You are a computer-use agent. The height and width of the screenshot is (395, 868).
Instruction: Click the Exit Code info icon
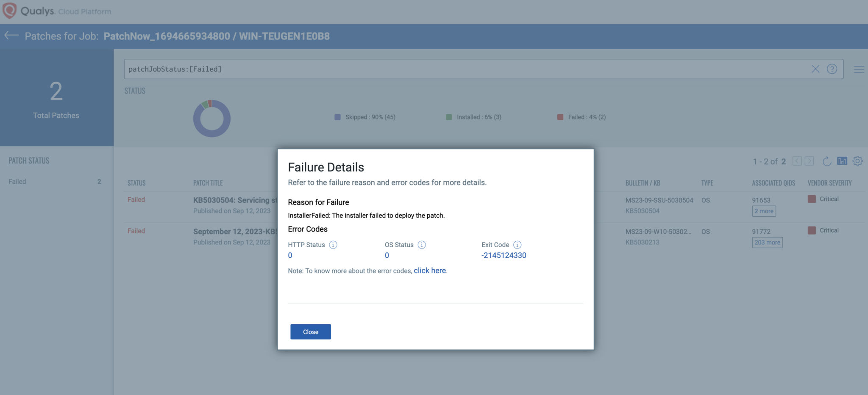[x=517, y=244]
